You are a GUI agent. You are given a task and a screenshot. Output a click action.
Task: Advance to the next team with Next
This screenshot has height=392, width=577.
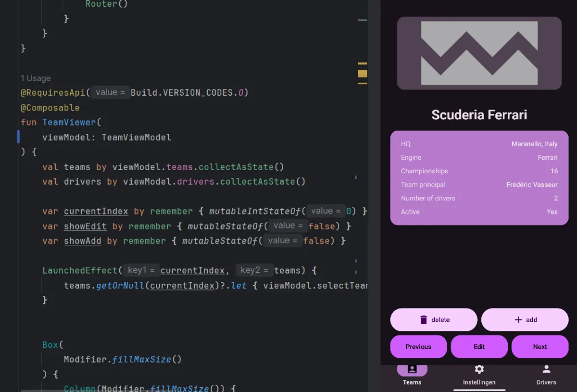(x=539, y=347)
